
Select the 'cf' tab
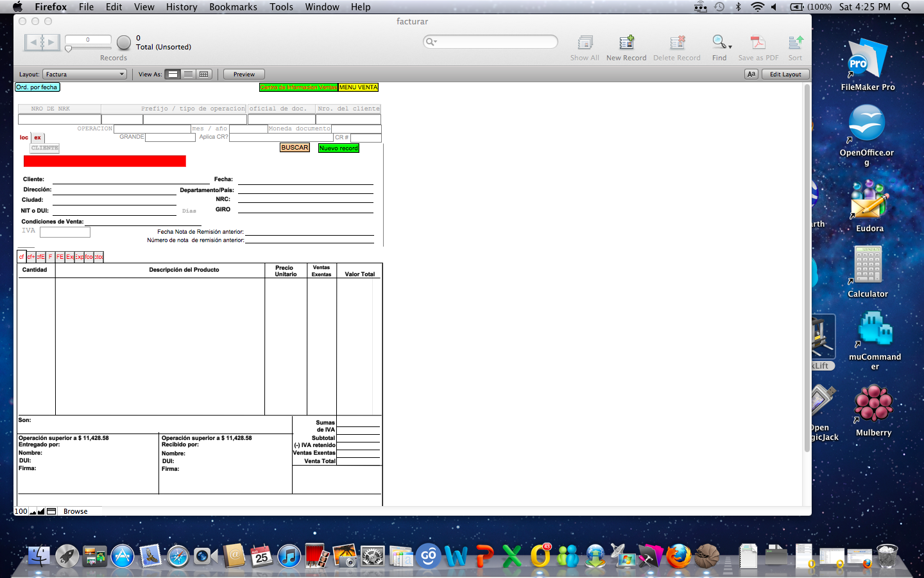[x=22, y=256]
